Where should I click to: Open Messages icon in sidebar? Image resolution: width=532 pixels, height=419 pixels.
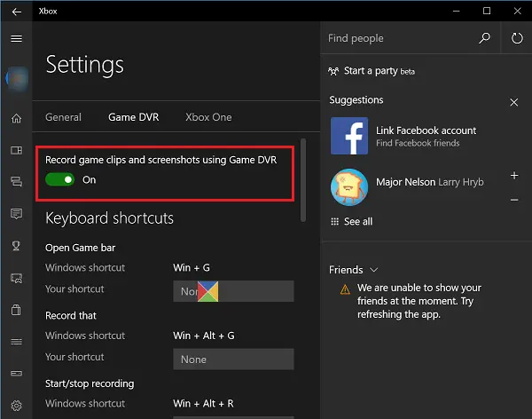[16, 214]
